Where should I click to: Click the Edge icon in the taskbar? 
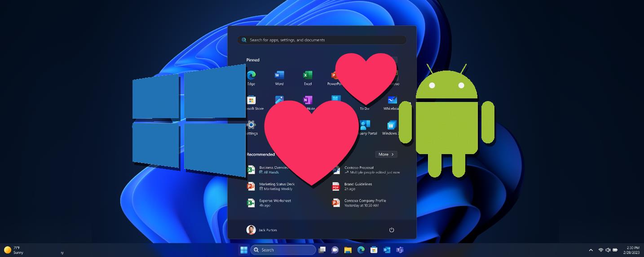click(x=360, y=250)
